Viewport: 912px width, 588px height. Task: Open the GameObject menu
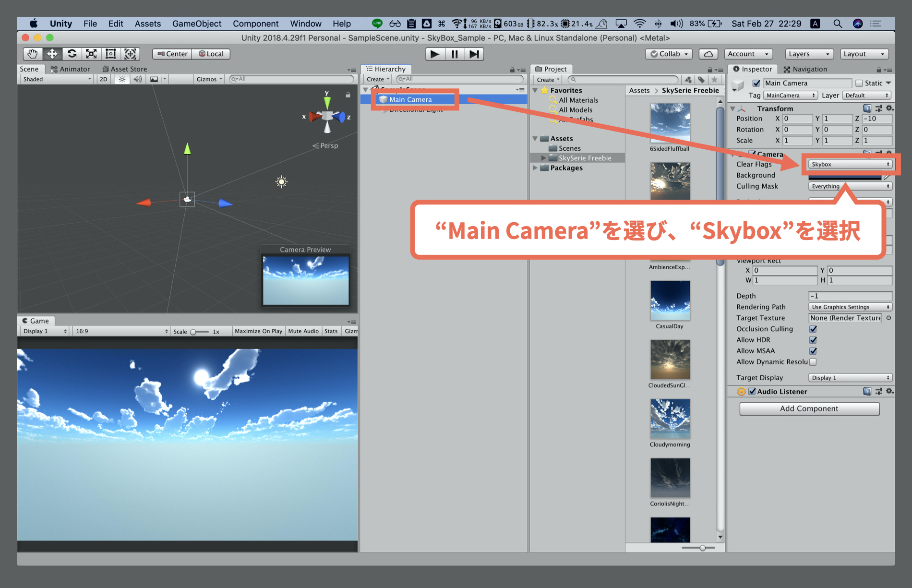point(197,24)
